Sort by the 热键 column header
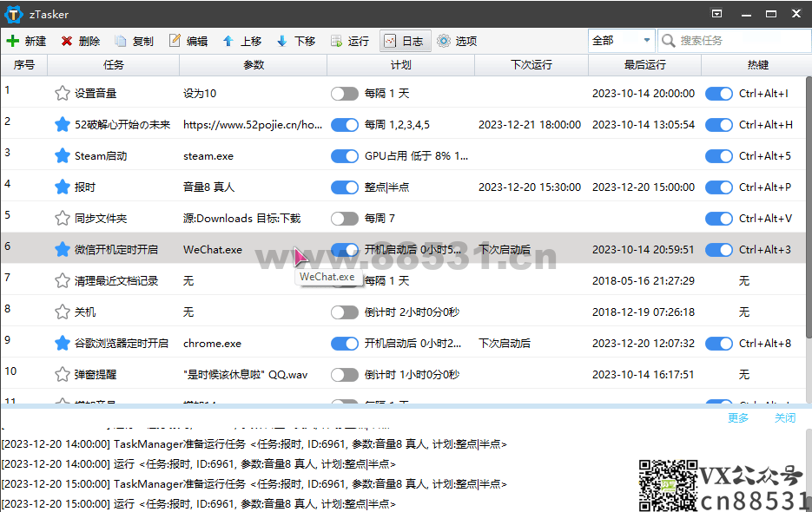This screenshot has height=512, width=812. [757, 65]
